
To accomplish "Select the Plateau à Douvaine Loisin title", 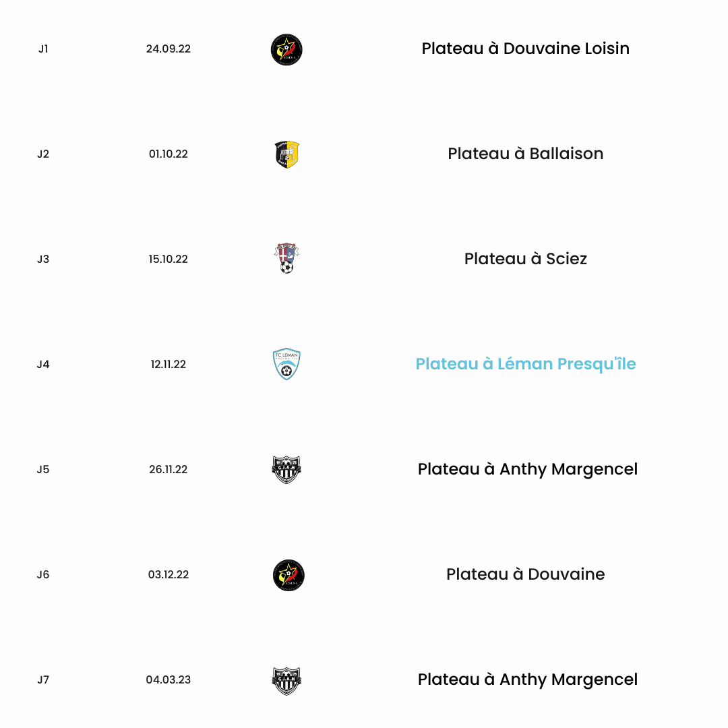I will click(526, 49).
